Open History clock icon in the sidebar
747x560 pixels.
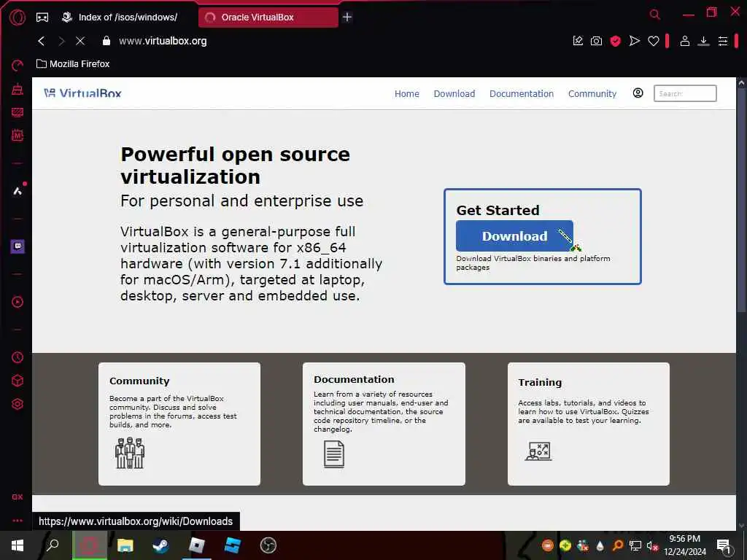18,357
